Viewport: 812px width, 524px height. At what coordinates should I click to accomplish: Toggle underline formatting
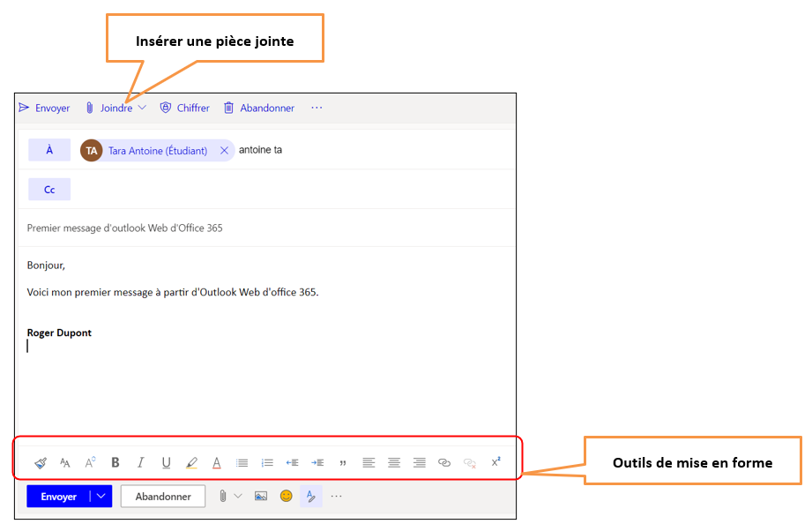(166, 462)
